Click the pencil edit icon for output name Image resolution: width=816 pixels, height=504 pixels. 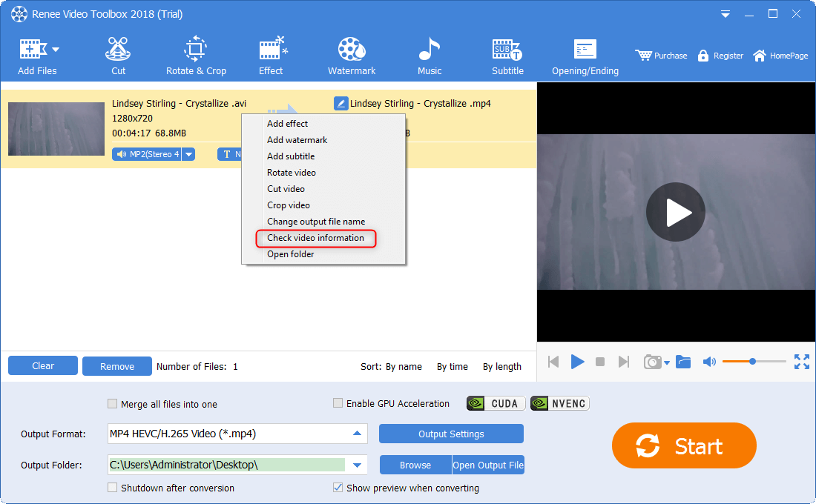[x=341, y=104]
